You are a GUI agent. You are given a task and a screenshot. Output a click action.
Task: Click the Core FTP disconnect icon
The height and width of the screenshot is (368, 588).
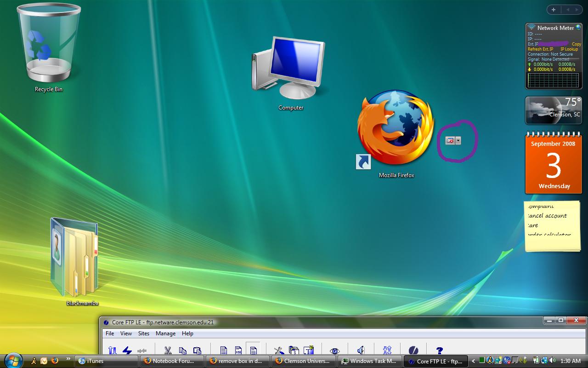pos(142,351)
